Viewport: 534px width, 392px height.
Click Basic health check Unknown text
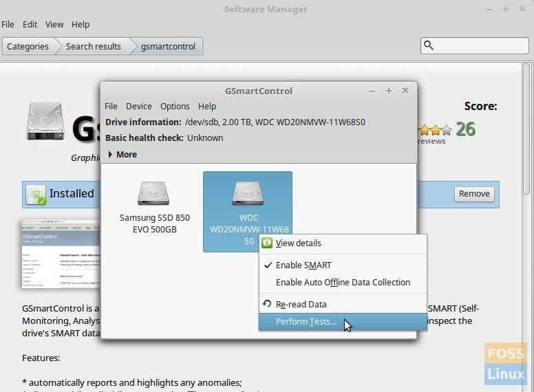pos(164,138)
